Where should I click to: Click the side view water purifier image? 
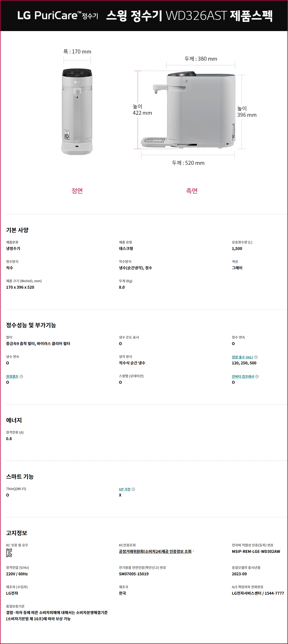pos(188,110)
